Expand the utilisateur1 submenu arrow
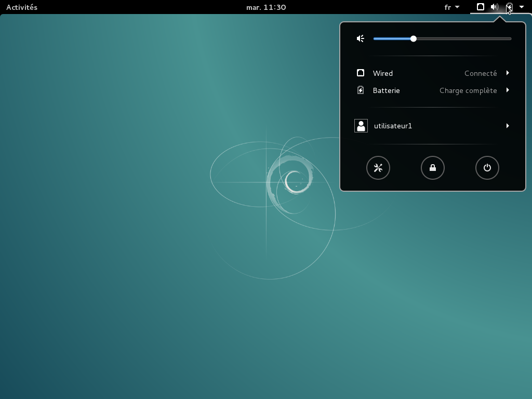532x399 pixels. pos(508,126)
